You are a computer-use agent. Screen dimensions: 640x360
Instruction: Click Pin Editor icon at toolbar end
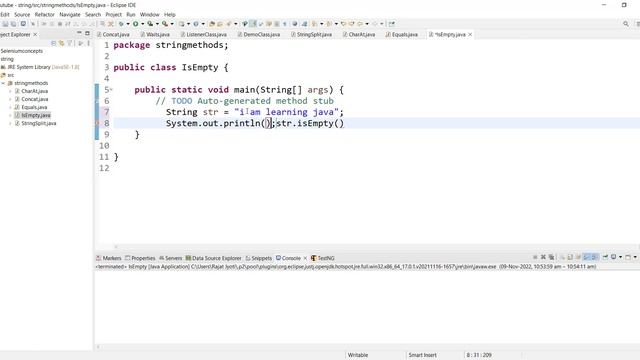tap(392, 24)
